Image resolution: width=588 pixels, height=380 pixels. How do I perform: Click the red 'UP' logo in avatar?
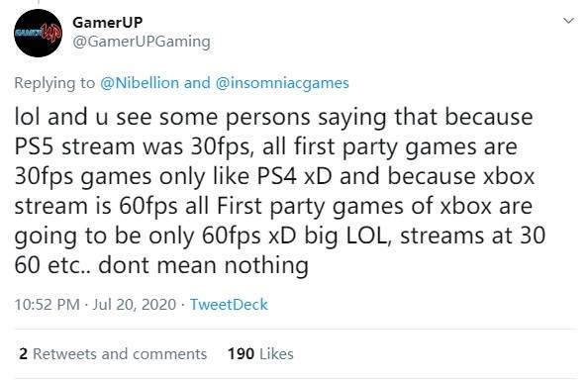point(51,33)
